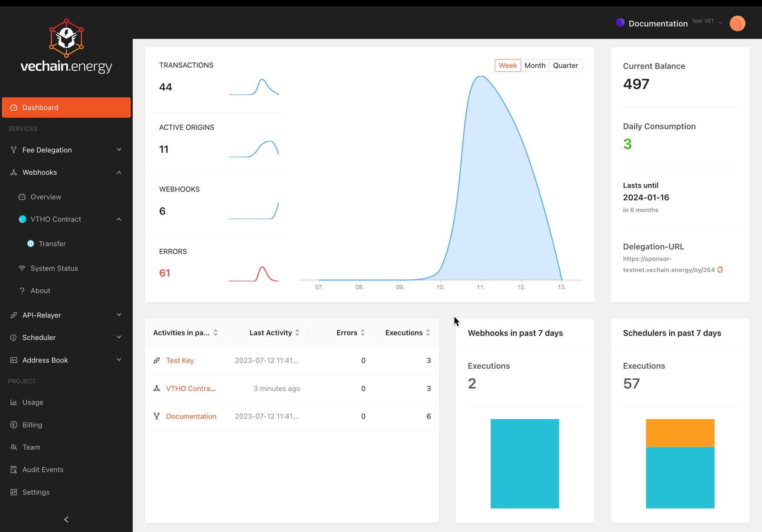The height and width of the screenshot is (532, 762).
Task: Click the orange segment of Schedulers bar
Action: [x=680, y=433]
